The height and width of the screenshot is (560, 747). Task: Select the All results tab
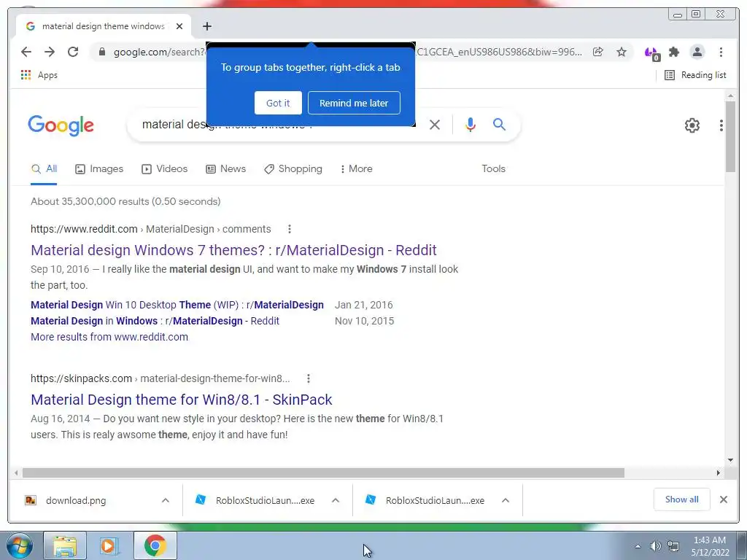(44, 168)
